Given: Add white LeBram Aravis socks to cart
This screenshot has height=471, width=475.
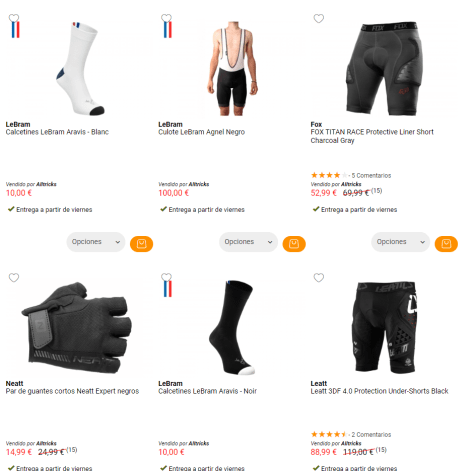Looking at the screenshot, I should pyautogui.click(x=141, y=244).
